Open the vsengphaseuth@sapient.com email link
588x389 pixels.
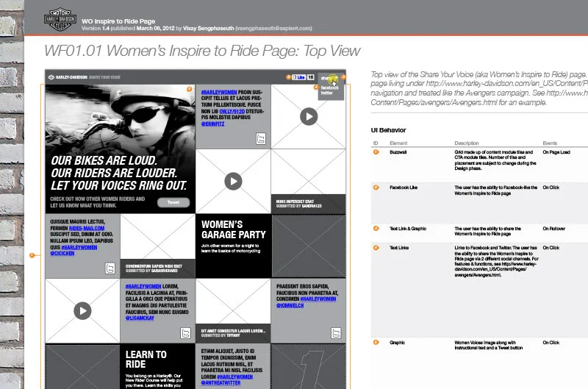pos(273,29)
